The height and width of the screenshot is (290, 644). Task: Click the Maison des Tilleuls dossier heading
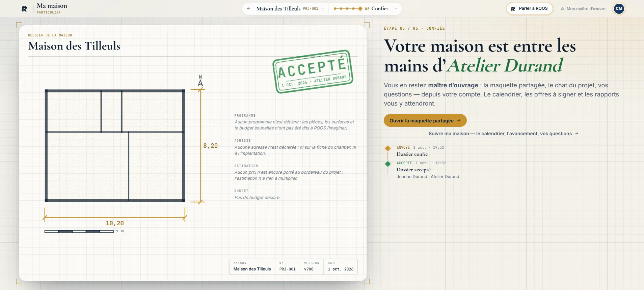click(74, 46)
